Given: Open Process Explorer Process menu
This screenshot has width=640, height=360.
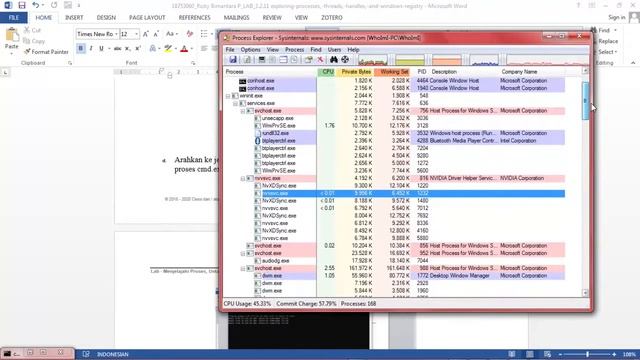Looking at the screenshot, I should point(294,49).
